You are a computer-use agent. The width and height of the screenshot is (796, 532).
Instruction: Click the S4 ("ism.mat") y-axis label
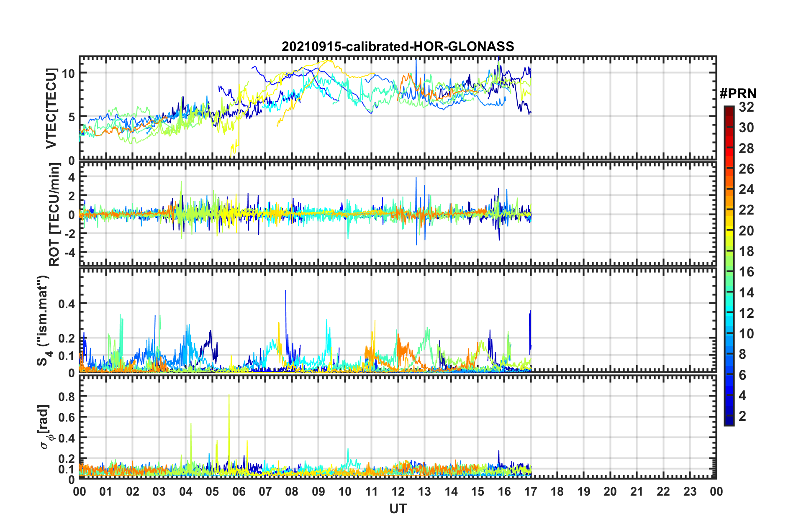tap(44, 320)
